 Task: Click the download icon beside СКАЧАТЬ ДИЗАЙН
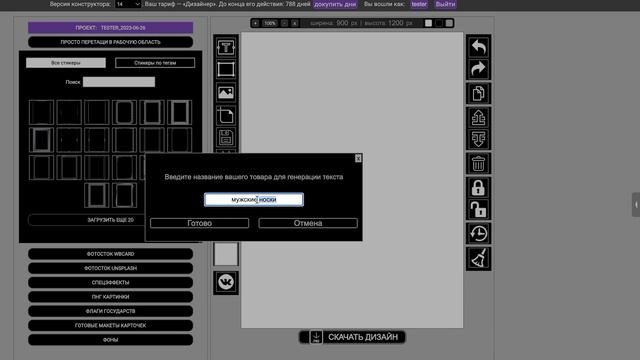pyautogui.click(x=316, y=337)
